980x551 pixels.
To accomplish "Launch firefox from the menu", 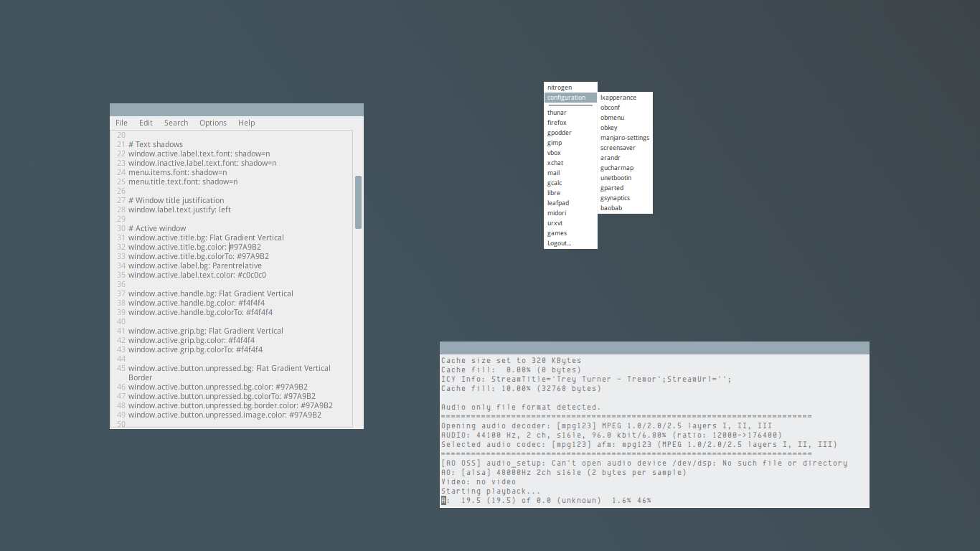I will [x=570, y=123].
